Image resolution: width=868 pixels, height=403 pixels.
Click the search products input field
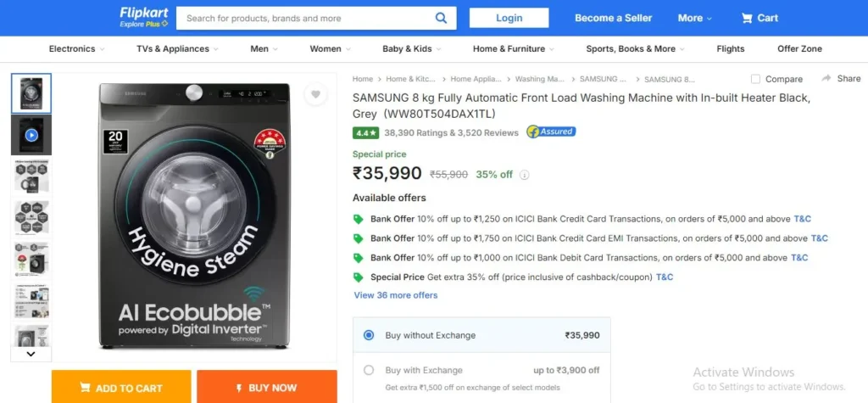307,19
